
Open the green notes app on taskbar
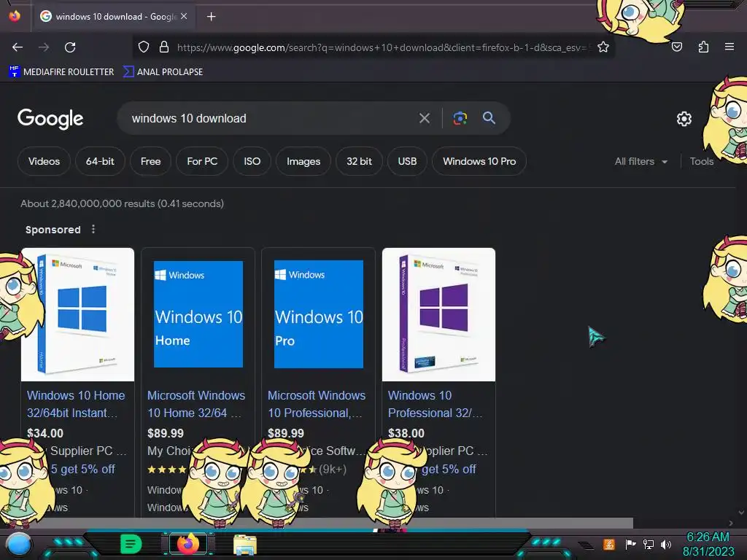(131, 544)
